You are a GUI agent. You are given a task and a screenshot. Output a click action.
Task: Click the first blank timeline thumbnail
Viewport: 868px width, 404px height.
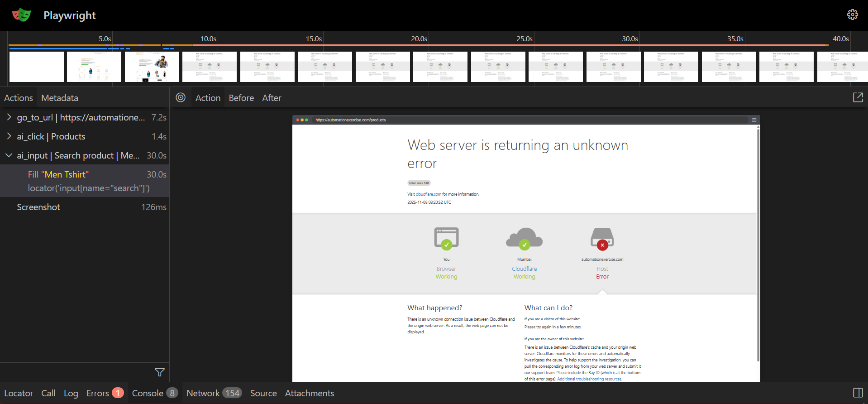click(37, 67)
